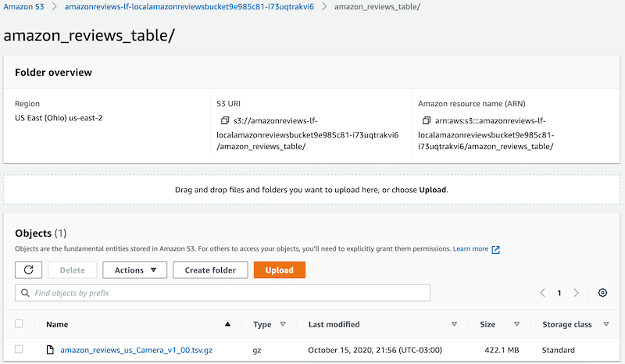Viewport: 625px width, 364px height.
Task: Open the amazonreviews-lf bucket breadcrumb
Action: coord(189,6)
